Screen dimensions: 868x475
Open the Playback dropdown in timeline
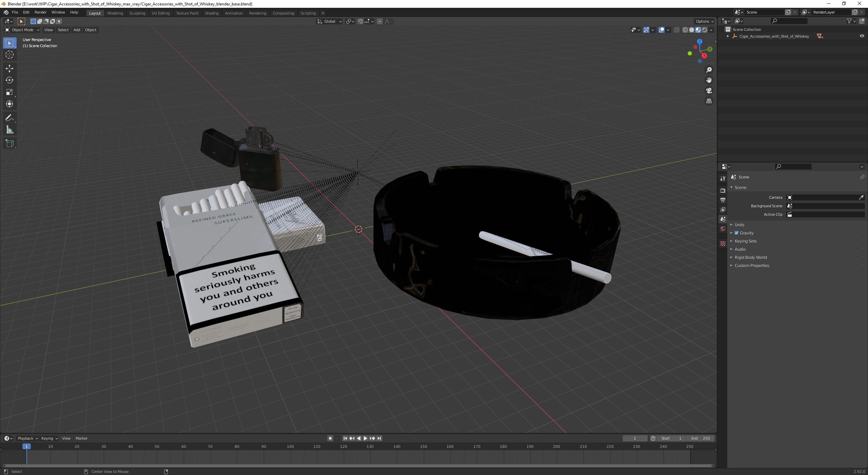coord(27,438)
